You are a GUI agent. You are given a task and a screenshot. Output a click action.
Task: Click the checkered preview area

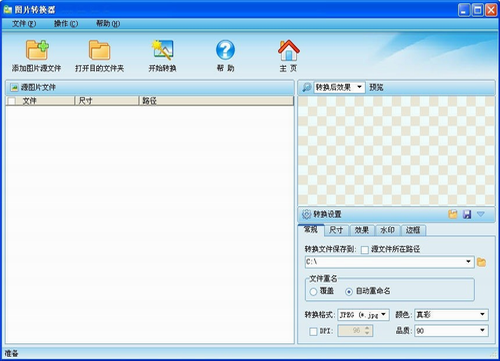pyautogui.click(x=396, y=151)
